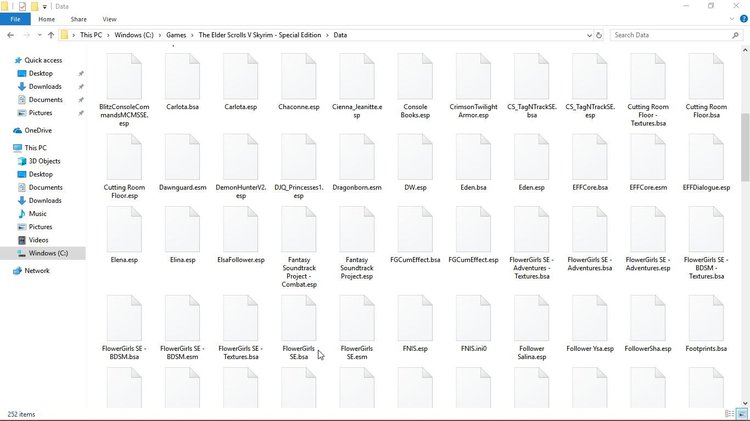Open Music in navigation pane

coord(37,214)
